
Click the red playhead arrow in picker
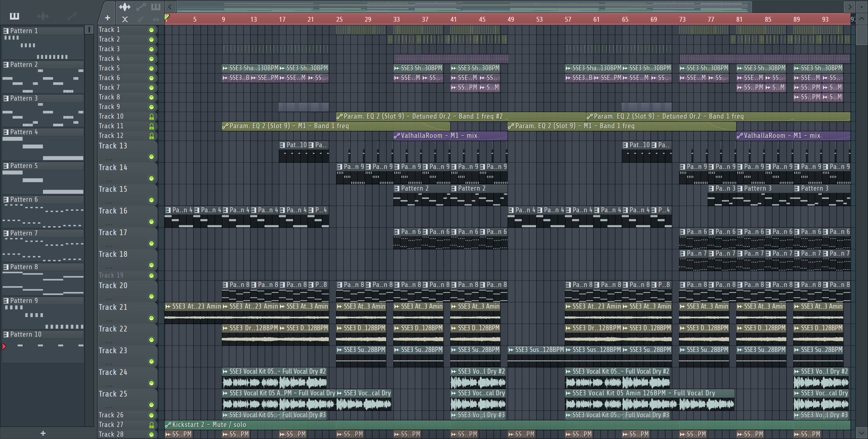point(4,346)
